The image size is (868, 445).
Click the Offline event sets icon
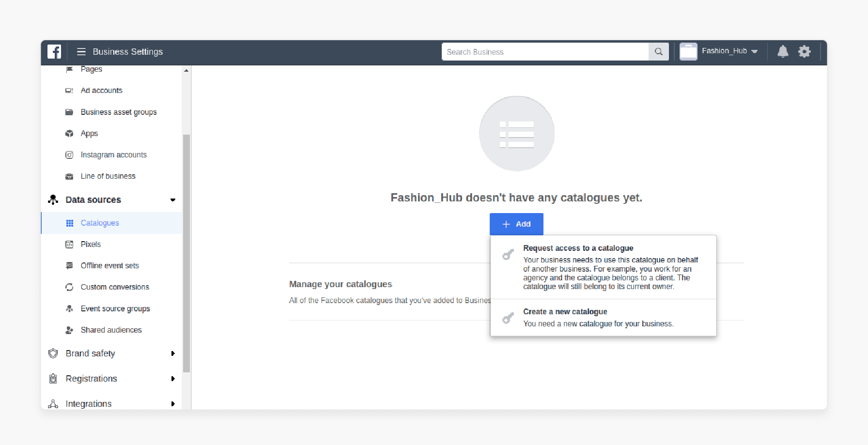(69, 265)
